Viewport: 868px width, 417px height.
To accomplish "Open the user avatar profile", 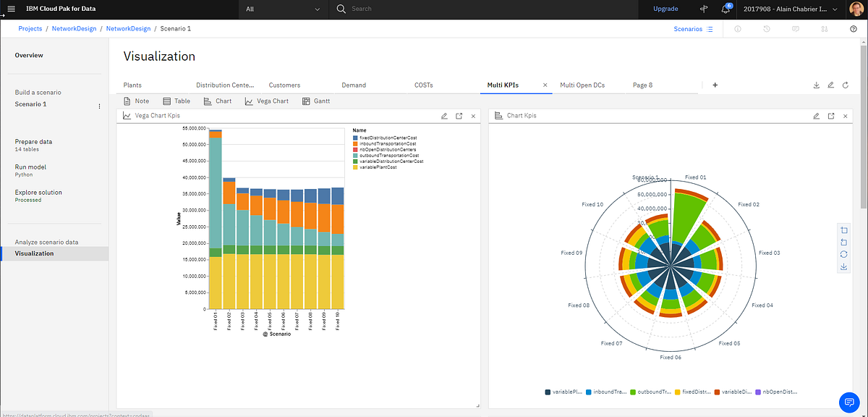I will pyautogui.click(x=855, y=9).
